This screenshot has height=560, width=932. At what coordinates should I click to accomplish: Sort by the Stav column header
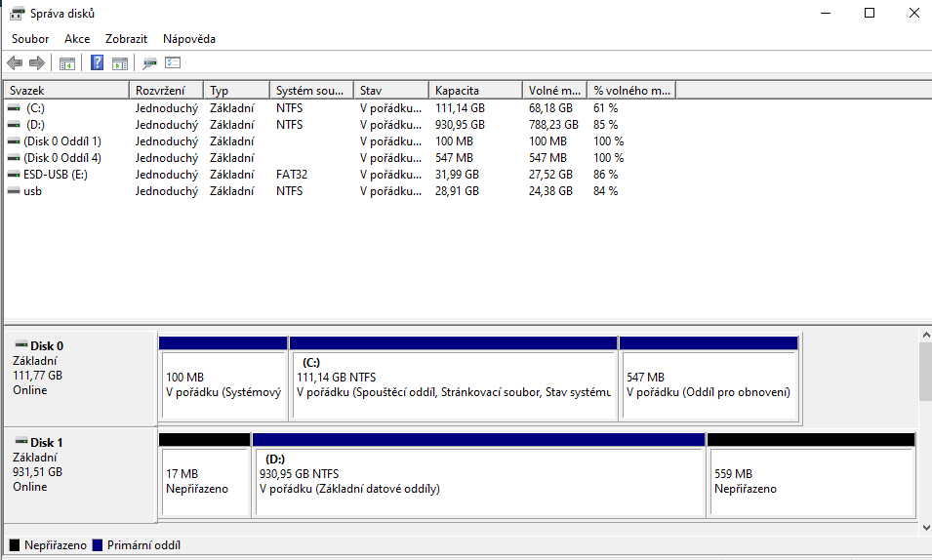[391, 91]
